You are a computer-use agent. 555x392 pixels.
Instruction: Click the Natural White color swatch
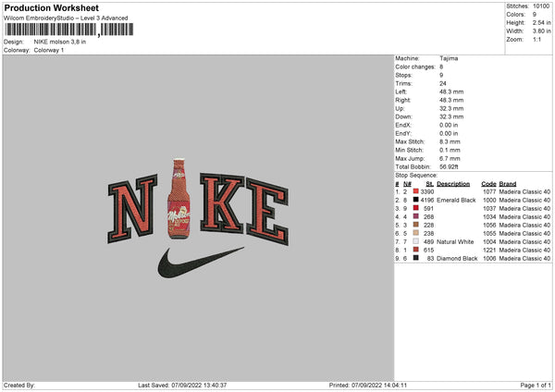415,241
